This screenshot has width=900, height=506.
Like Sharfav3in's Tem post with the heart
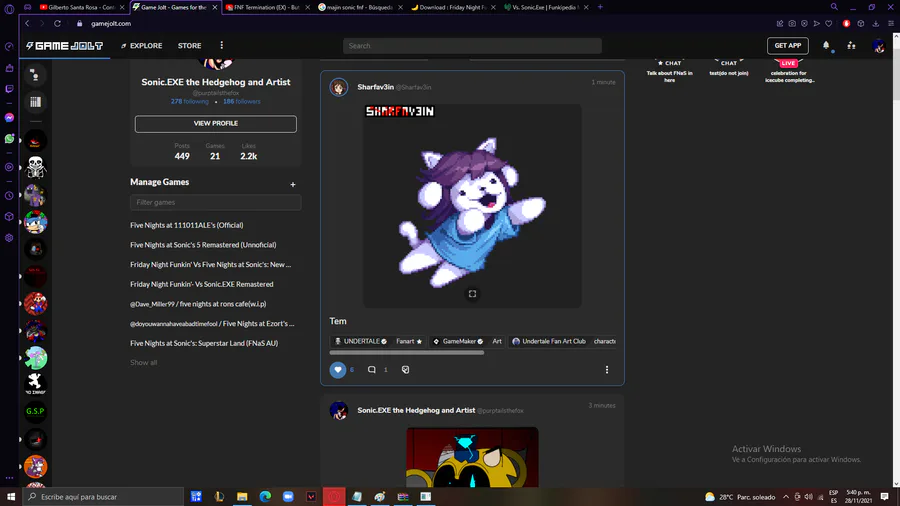pos(338,370)
